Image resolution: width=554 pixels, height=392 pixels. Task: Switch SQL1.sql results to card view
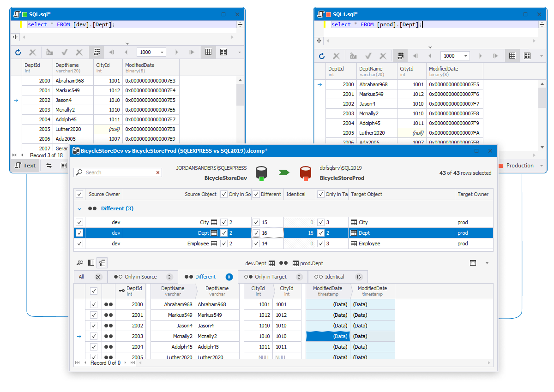[527, 56]
